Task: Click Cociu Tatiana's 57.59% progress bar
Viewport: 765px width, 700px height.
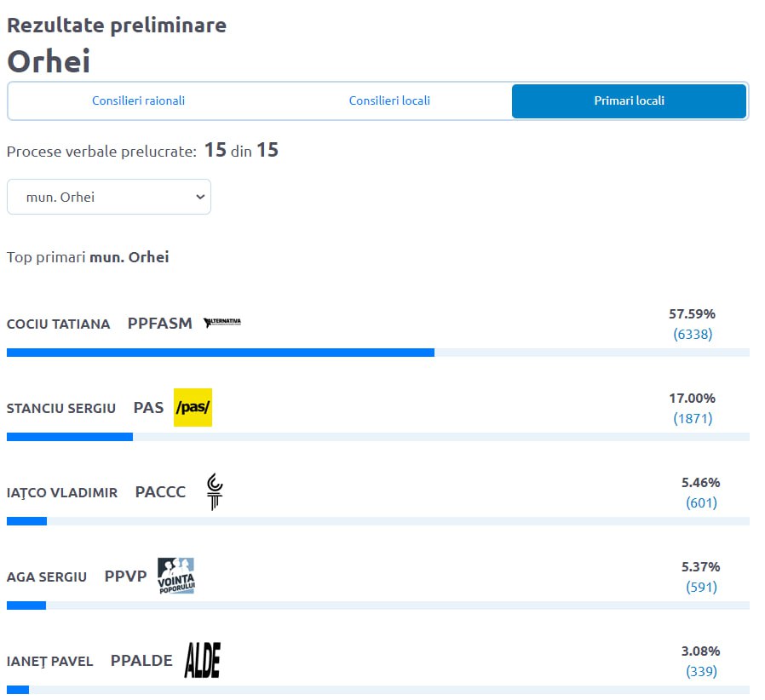Action: pyautogui.click(x=378, y=353)
